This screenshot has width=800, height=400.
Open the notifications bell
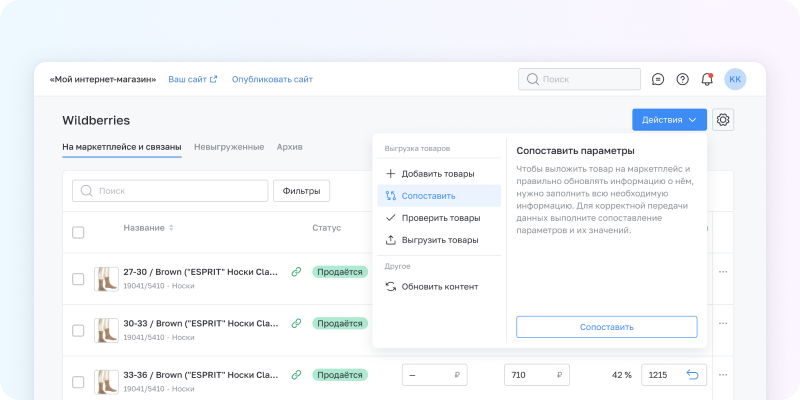[x=707, y=79]
